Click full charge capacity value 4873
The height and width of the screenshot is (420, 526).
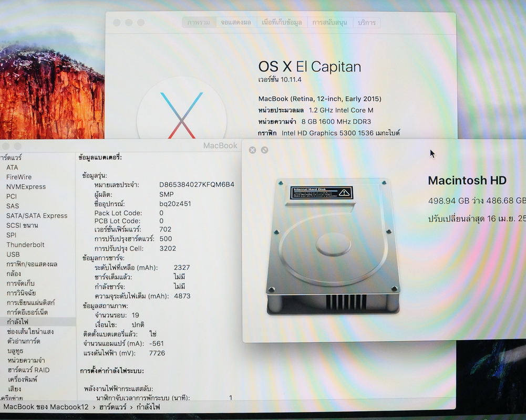click(x=182, y=296)
